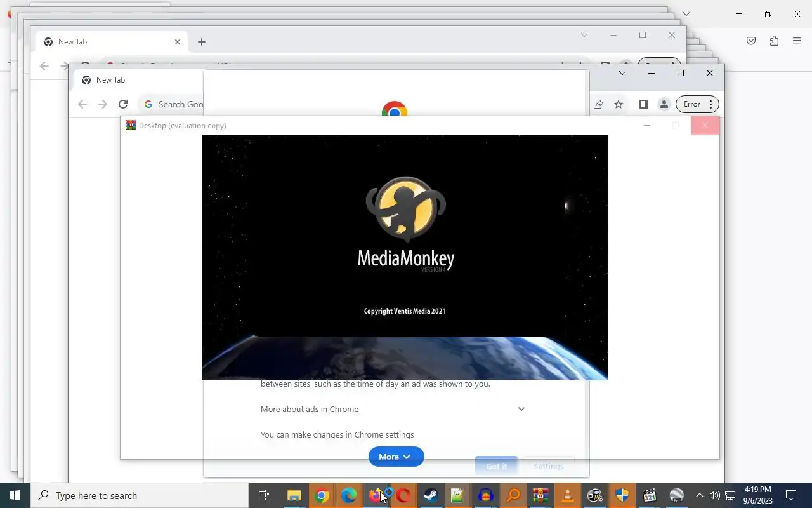812x508 pixels.
Task: Open the orange magnifier app on taskbar
Action: [x=513, y=495]
